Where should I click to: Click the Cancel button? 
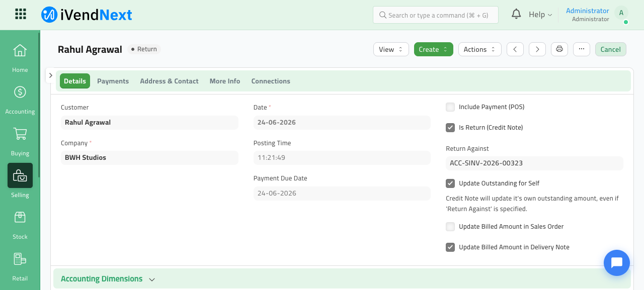(x=611, y=49)
